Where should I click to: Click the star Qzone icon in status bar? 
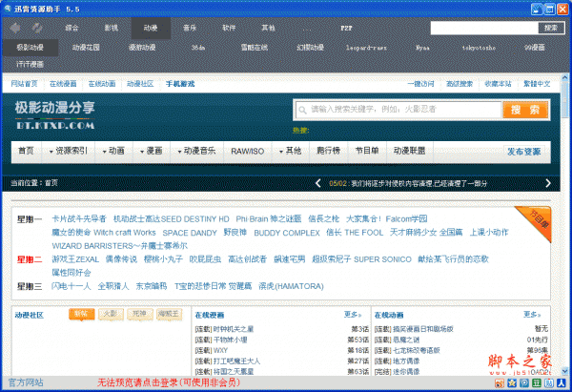(x=512, y=383)
